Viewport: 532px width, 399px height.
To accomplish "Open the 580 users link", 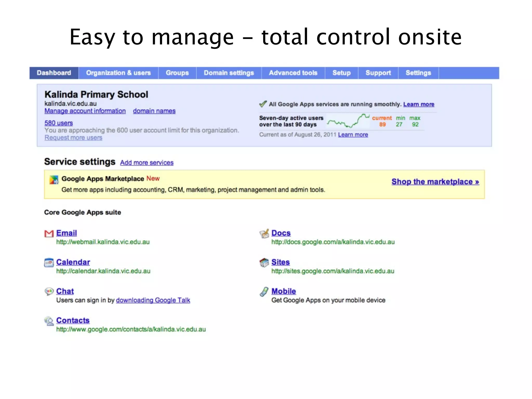I will (59, 123).
